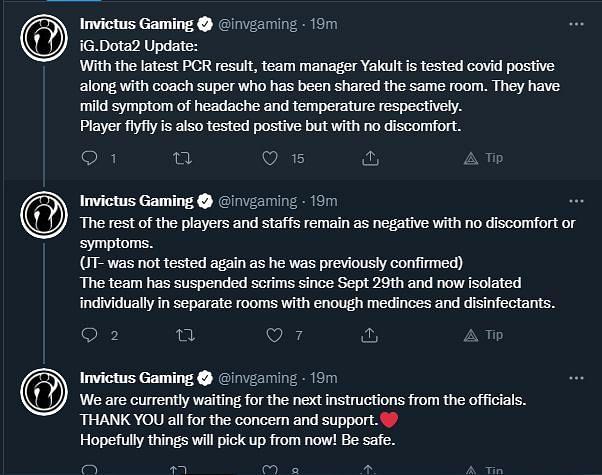
Task: Like the tweet about suspended scrims
Action: click(x=269, y=336)
